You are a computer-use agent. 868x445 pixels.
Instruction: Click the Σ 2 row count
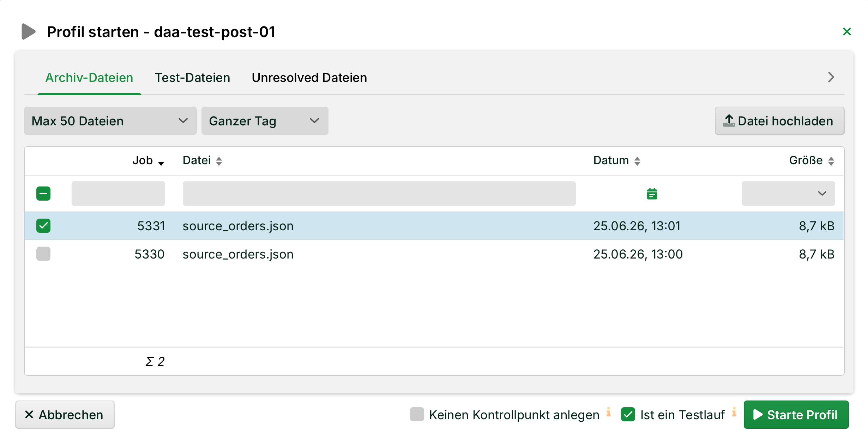[x=155, y=361]
